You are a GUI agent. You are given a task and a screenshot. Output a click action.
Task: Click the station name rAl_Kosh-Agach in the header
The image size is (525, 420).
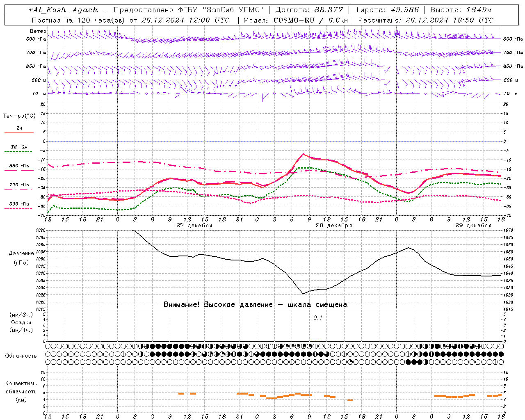(64, 10)
